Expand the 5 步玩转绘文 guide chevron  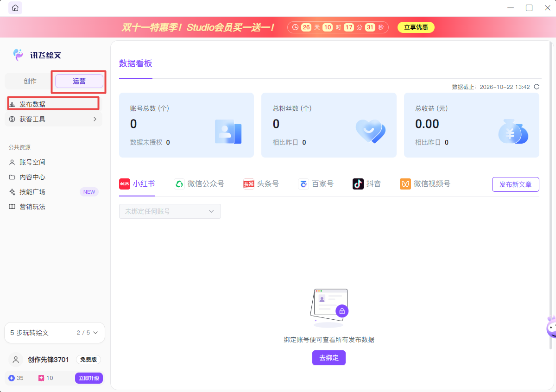click(96, 333)
